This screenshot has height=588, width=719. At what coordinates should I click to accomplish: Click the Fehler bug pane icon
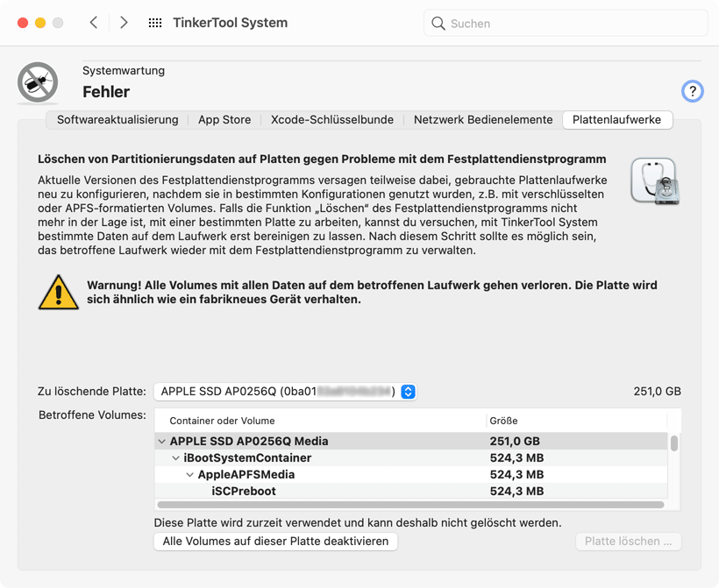pyautogui.click(x=38, y=82)
